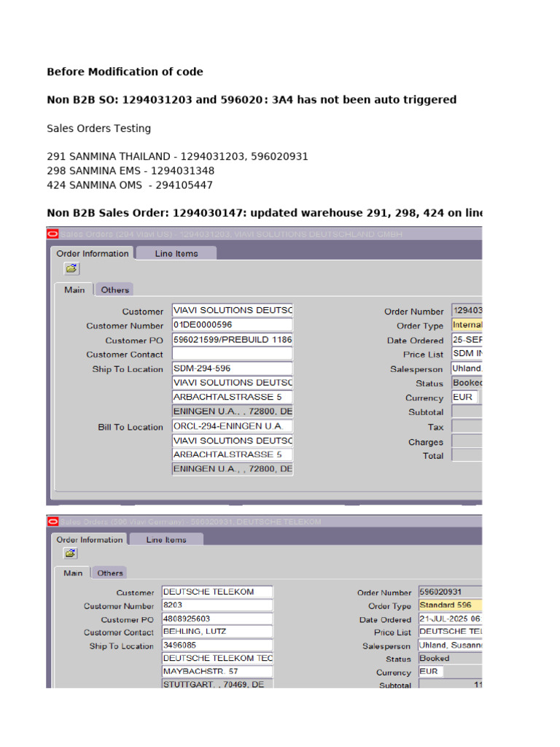
Task: Click Status field in the 1294031203 order window
Action: coord(467,382)
